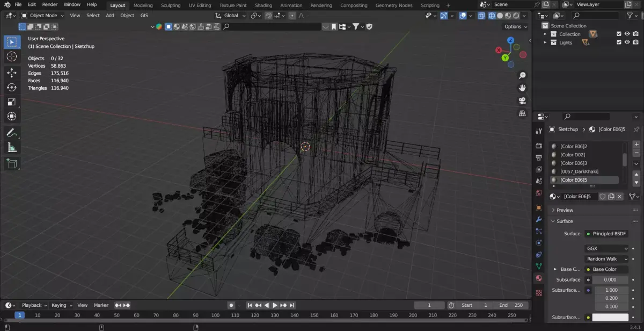
Task: Click the zoom view magnifier icon
Action: pyautogui.click(x=522, y=75)
